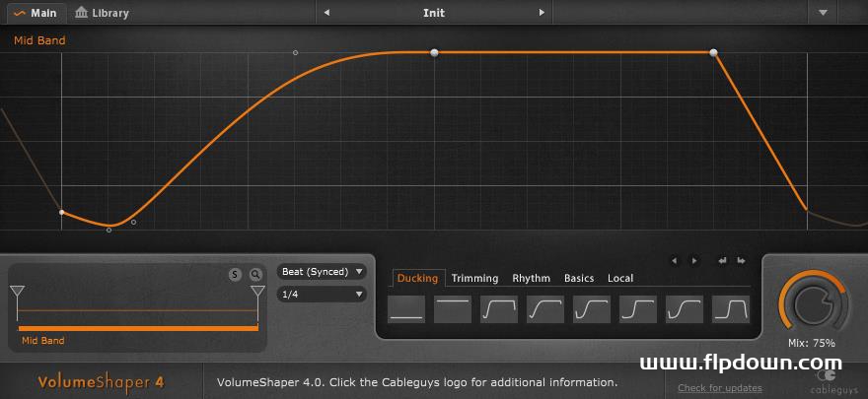This screenshot has width=868, height=399.
Task: Open the top-right triangle options menu
Action: 823,13
